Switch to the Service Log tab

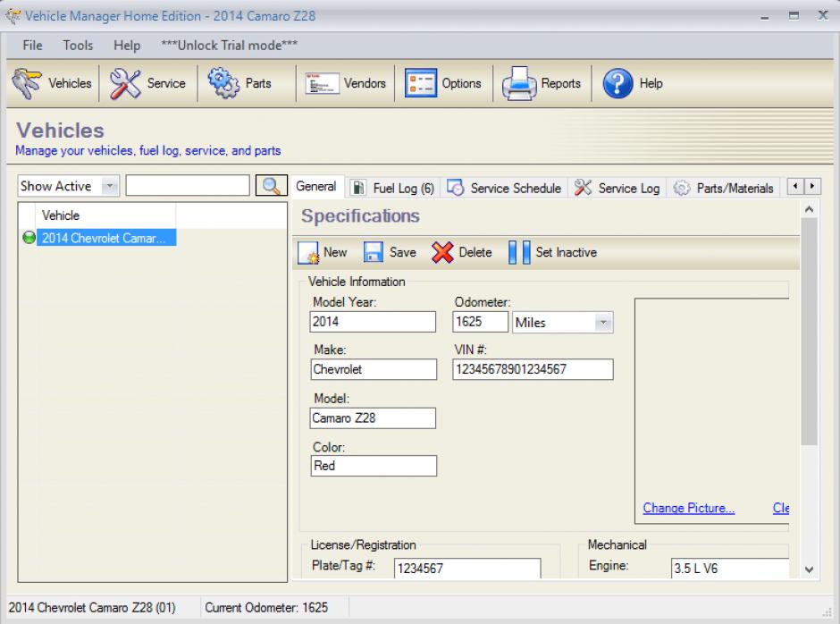pyautogui.click(x=617, y=188)
